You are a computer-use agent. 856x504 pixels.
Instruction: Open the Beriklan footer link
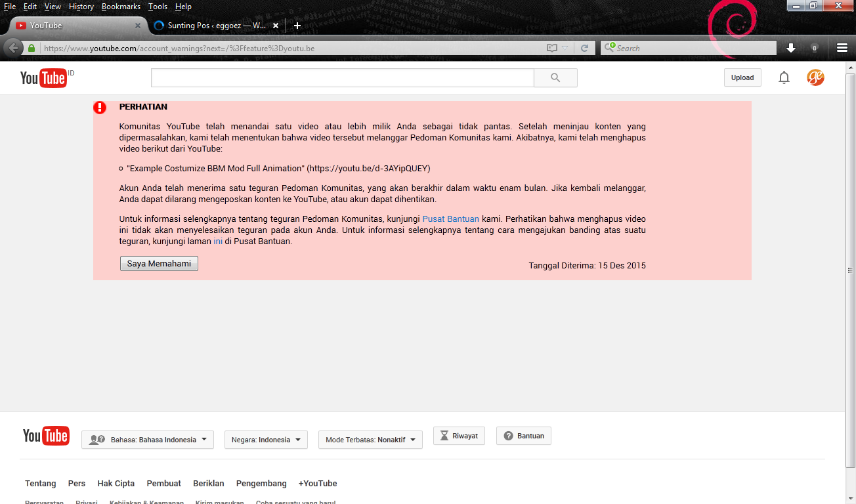pos(209,484)
